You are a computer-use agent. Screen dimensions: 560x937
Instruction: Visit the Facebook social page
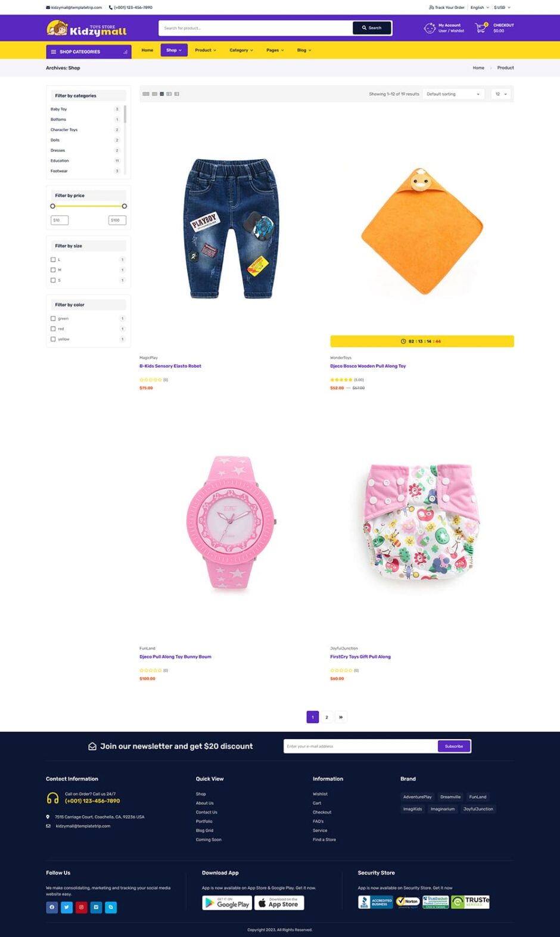pos(52,907)
